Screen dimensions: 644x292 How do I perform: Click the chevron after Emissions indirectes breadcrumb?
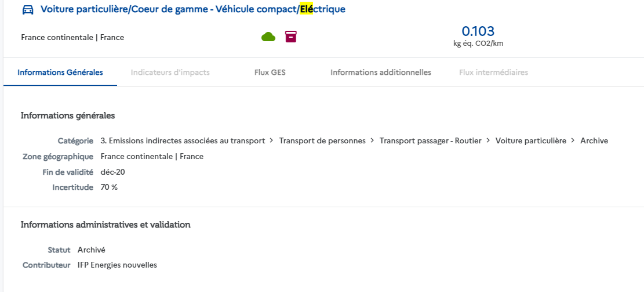point(272,140)
